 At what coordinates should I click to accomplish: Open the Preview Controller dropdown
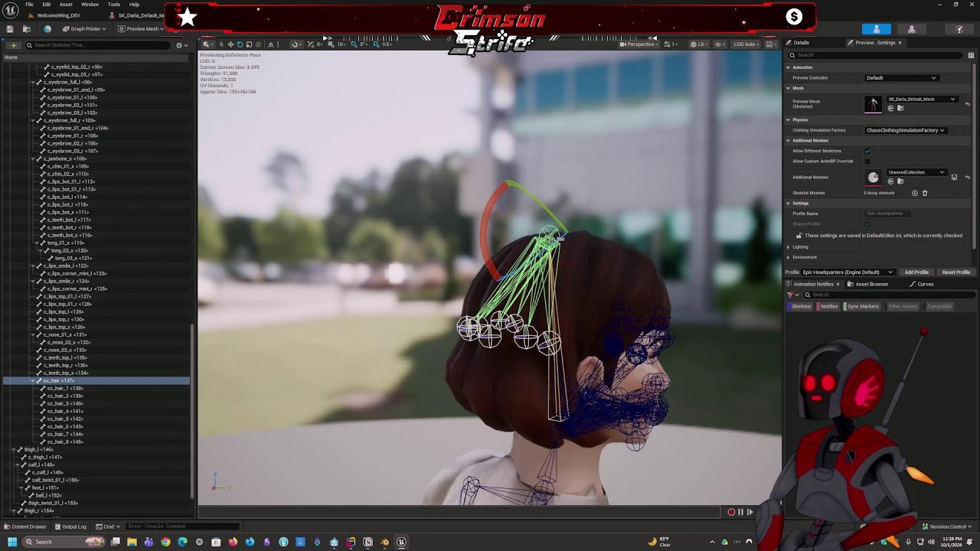[x=901, y=77]
